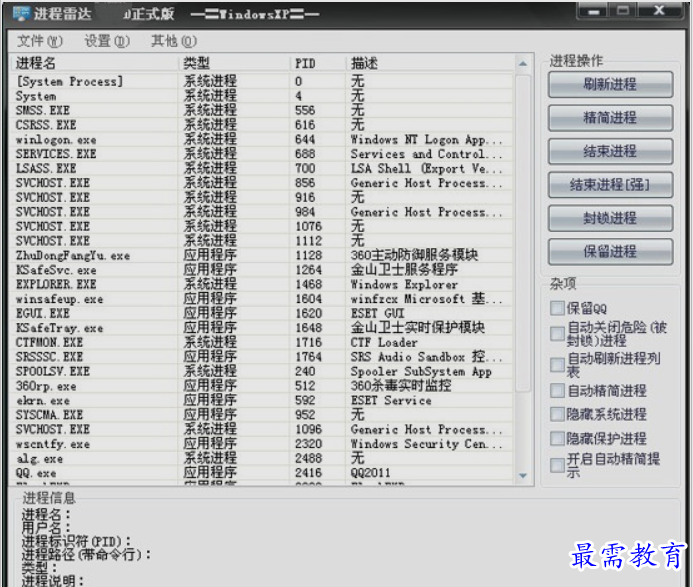This screenshot has width=693, height=587.
Task: Click the process list scrollbar thumb
Action: 523,233
